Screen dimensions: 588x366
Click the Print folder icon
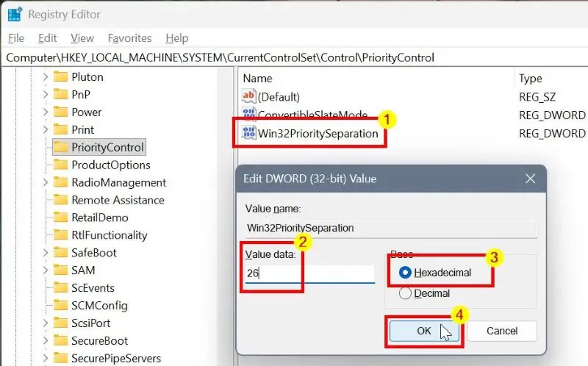[x=60, y=129]
